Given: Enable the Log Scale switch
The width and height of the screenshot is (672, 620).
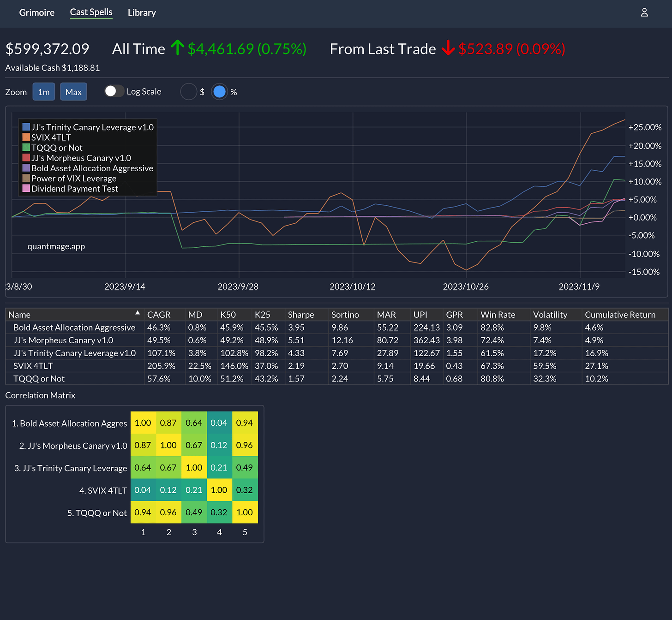Looking at the screenshot, I should click(114, 91).
